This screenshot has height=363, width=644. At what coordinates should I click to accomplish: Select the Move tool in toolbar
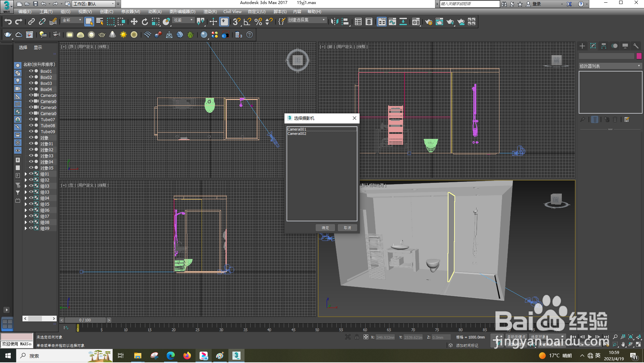coord(134,22)
